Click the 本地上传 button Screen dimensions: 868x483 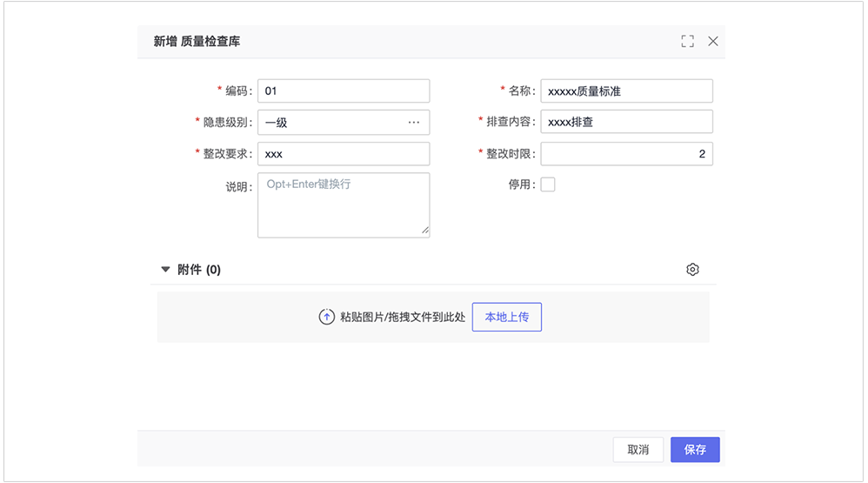point(507,318)
